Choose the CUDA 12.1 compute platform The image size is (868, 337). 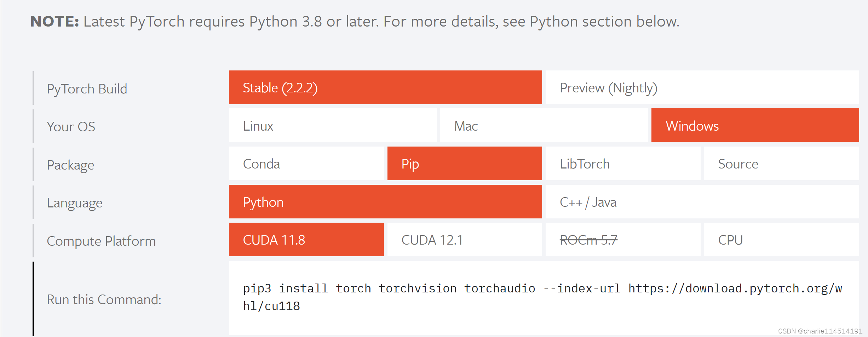point(432,240)
